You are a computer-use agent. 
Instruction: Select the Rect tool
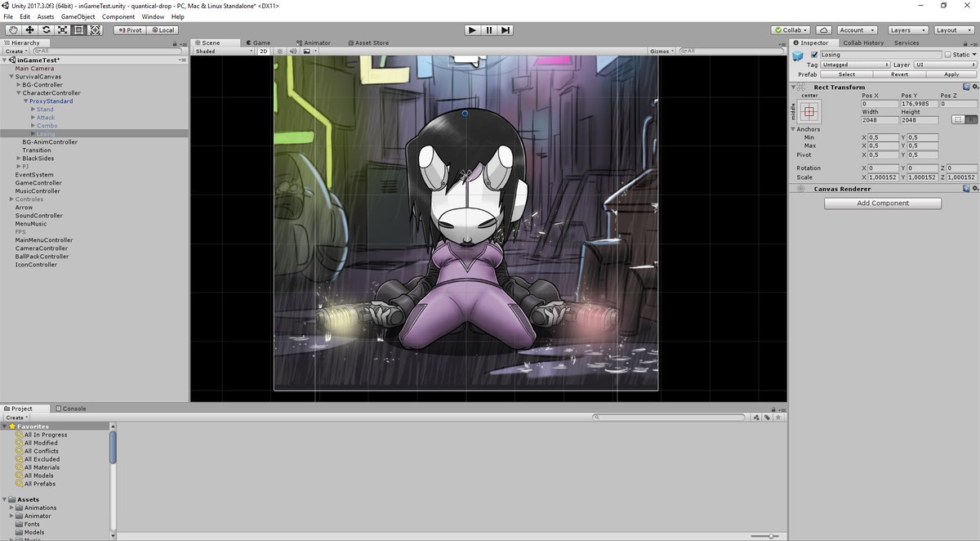[x=78, y=30]
